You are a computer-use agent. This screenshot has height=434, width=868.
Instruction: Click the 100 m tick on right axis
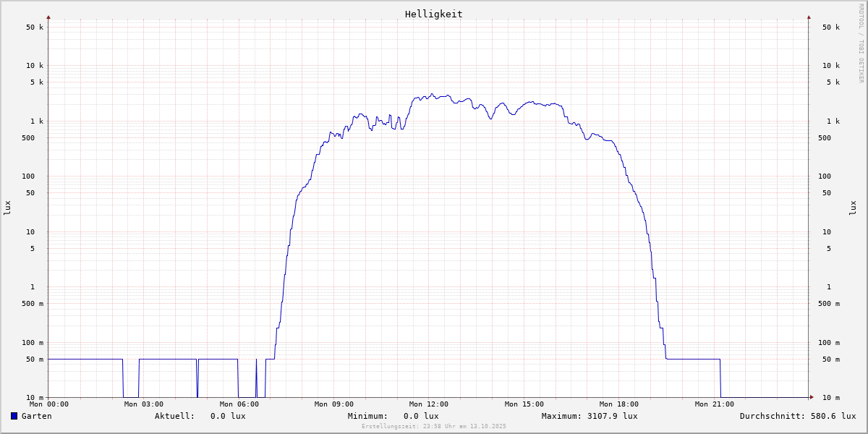pos(829,342)
